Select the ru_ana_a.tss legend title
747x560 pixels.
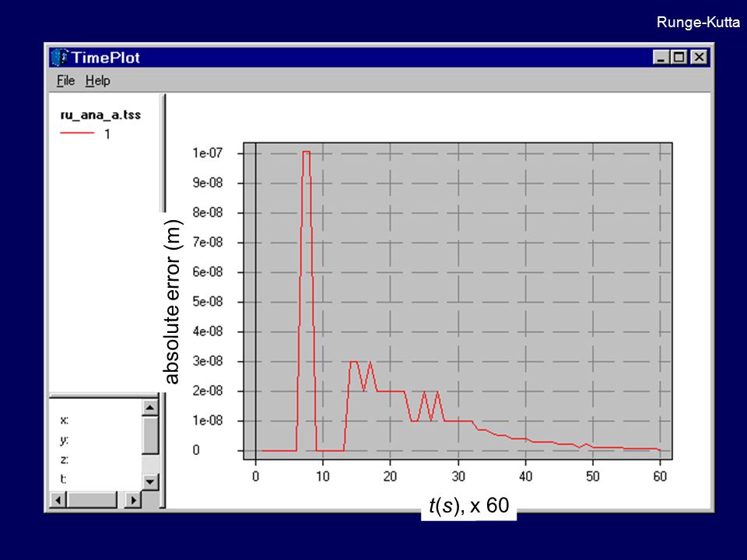click(x=100, y=115)
